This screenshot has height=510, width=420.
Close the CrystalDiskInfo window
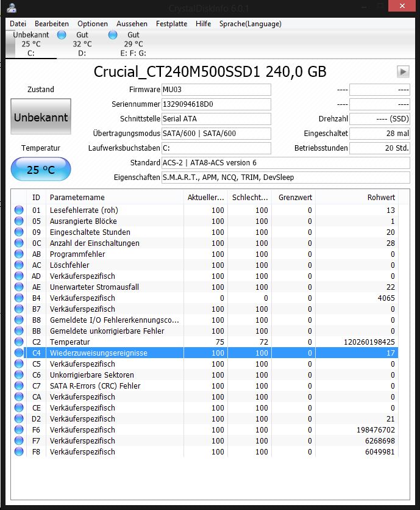point(402,5)
